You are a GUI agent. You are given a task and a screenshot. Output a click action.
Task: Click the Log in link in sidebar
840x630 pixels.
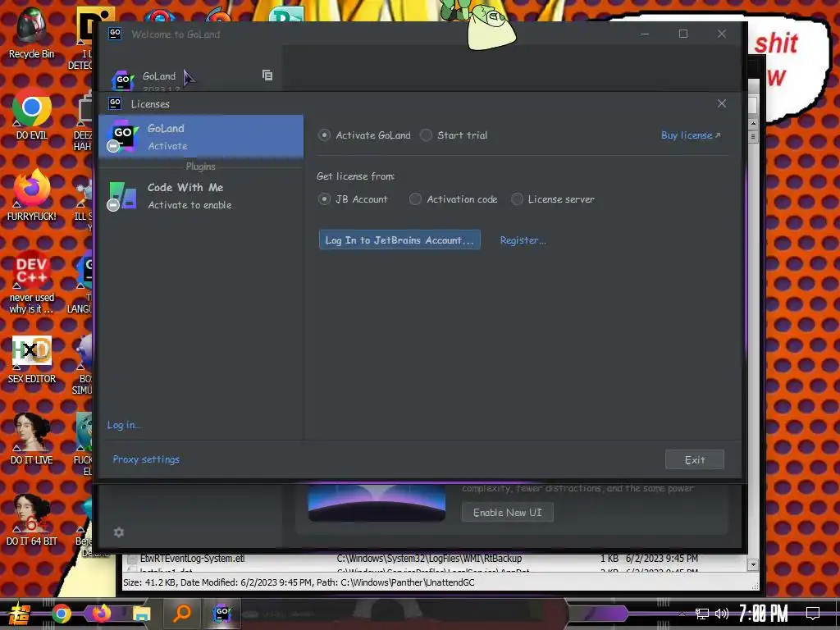tap(123, 425)
